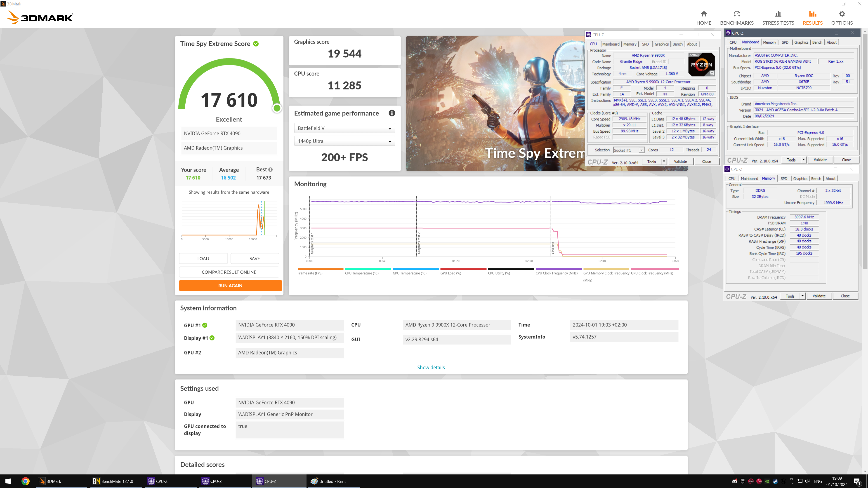Click the info icon beside Estimated game performance
The image size is (868, 488).
tap(392, 113)
